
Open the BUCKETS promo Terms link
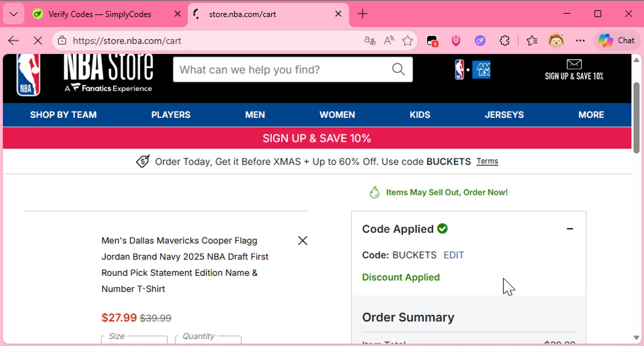(x=487, y=161)
